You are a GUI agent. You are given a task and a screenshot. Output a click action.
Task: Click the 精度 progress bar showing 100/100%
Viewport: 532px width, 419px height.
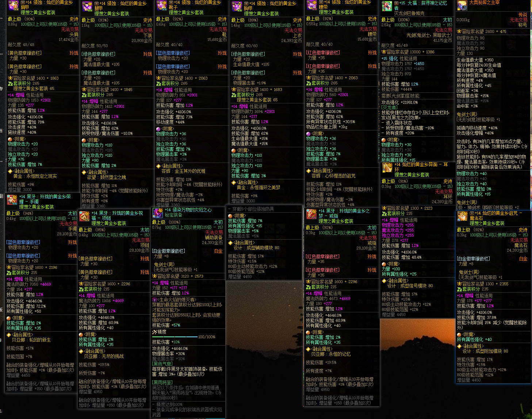[x=175, y=337]
